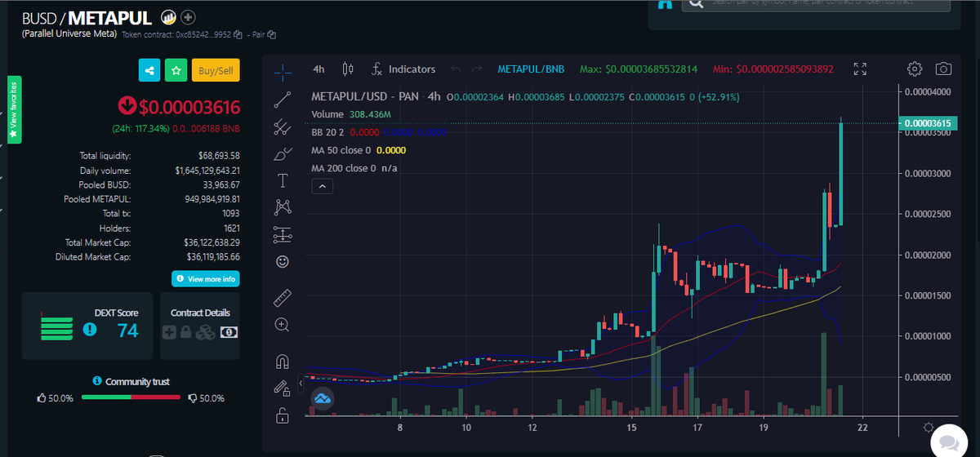The width and height of the screenshot is (980, 457).
Task: Click the Contract Details padlock icon
Action: click(x=185, y=332)
